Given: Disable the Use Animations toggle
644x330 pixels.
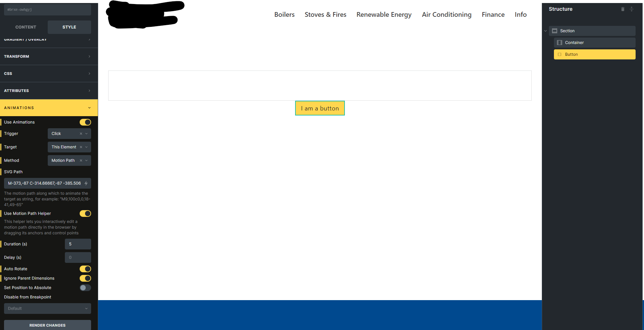Looking at the screenshot, I should (x=85, y=122).
